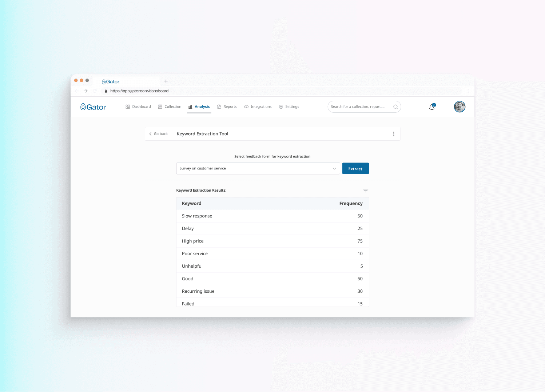Image resolution: width=545 pixels, height=392 pixels.
Task: Open the user profile avatar
Action: pyautogui.click(x=460, y=107)
